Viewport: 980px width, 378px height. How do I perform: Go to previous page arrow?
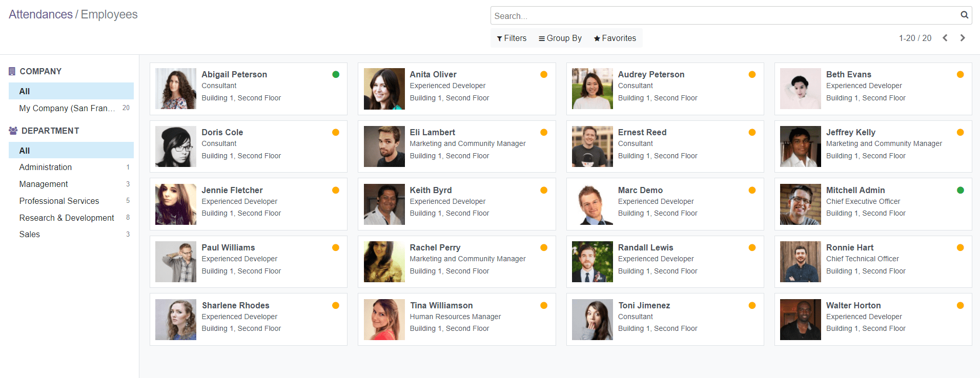pos(945,38)
